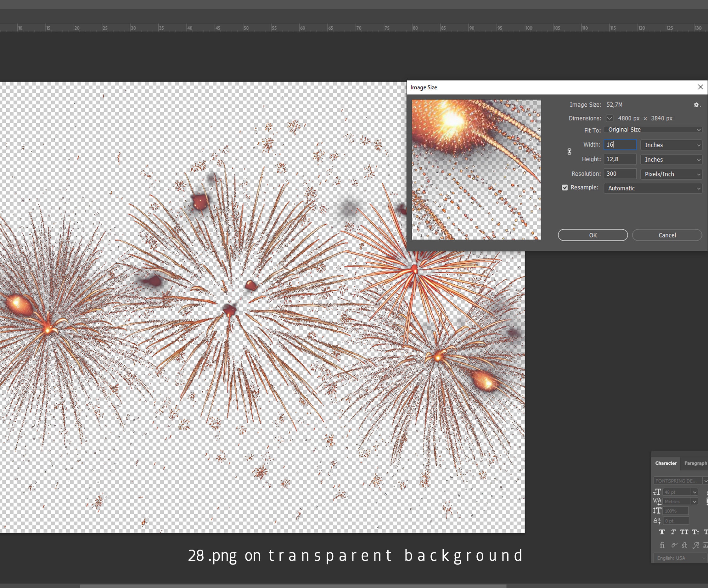The height and width of the screenshot is (588, 708).
Task: Uncheck the Resample checkbox
Action: point(565,188)
